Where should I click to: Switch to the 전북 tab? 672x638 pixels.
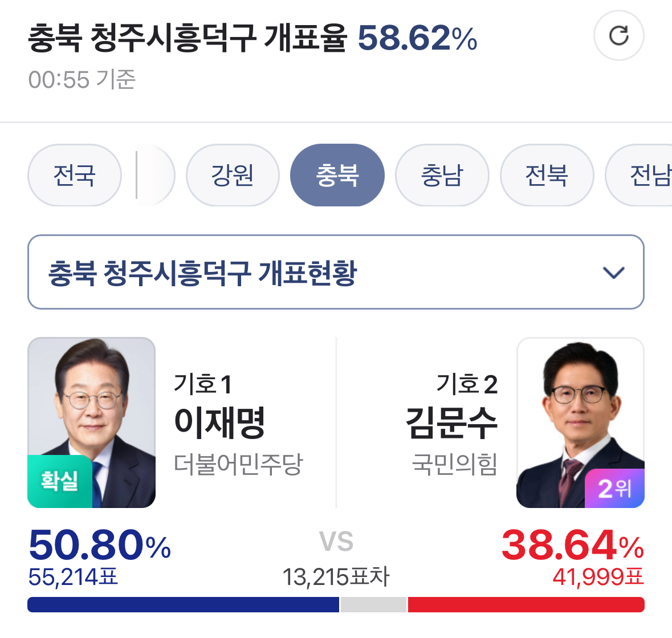click(547, 175)
